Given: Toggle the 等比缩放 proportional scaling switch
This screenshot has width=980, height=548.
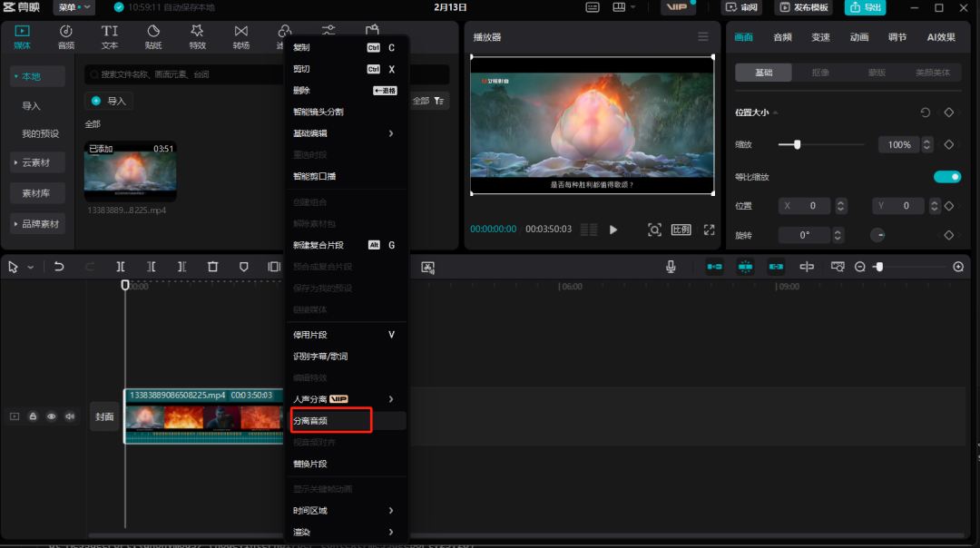Looking at the screenshot, I should click(x=946, y=177).
